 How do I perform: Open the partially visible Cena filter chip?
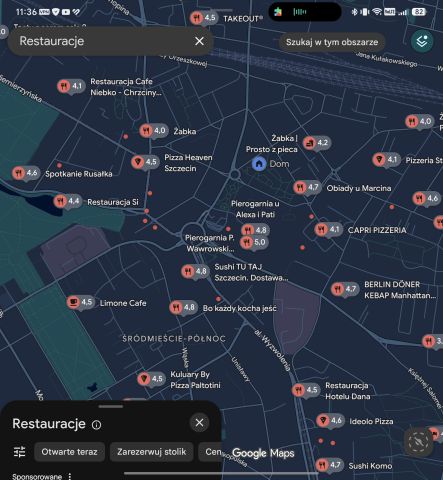(x=210, y=452)
